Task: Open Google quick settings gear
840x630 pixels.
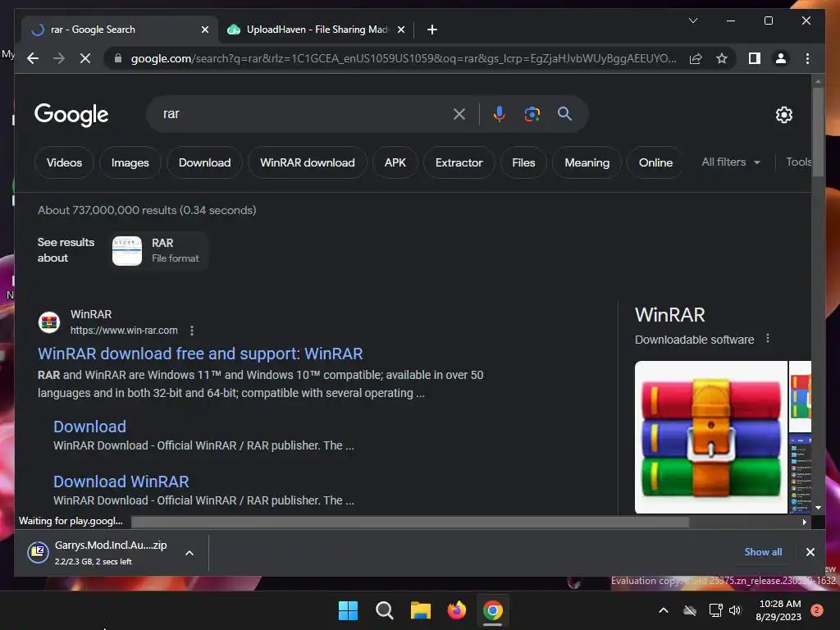Action: click(x=783, y=115)
